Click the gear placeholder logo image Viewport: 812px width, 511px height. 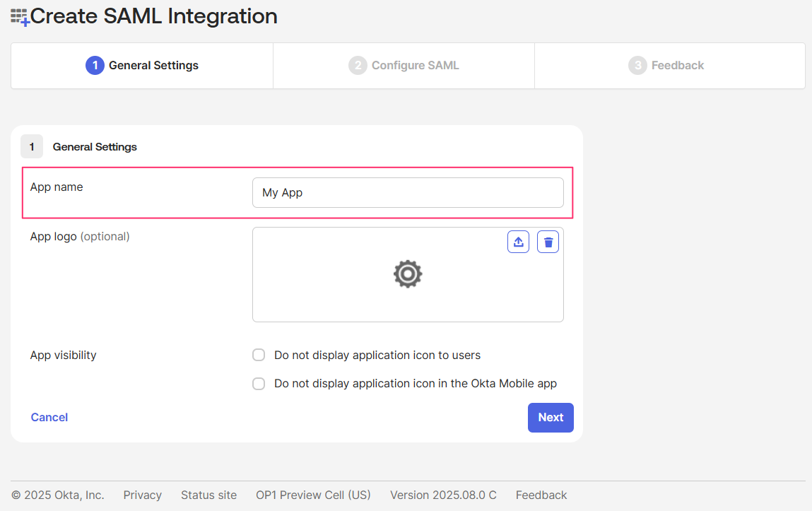[x=408, y=274]
